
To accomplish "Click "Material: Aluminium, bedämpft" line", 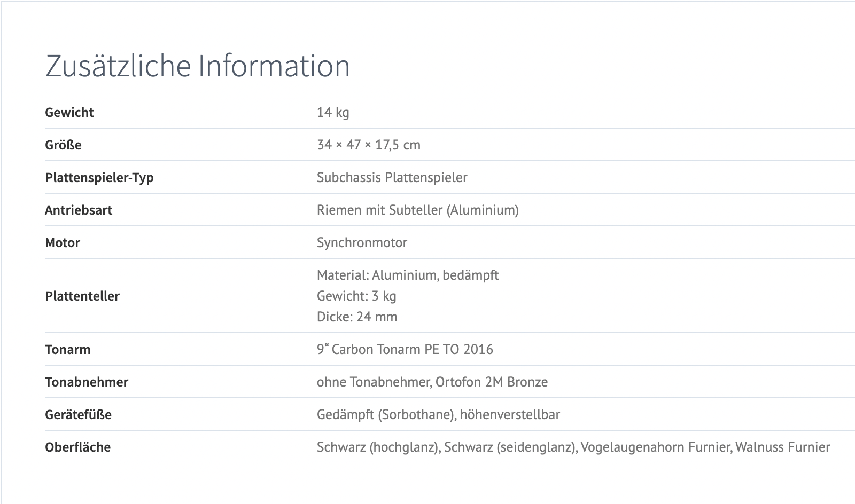I will coord(407,275).
